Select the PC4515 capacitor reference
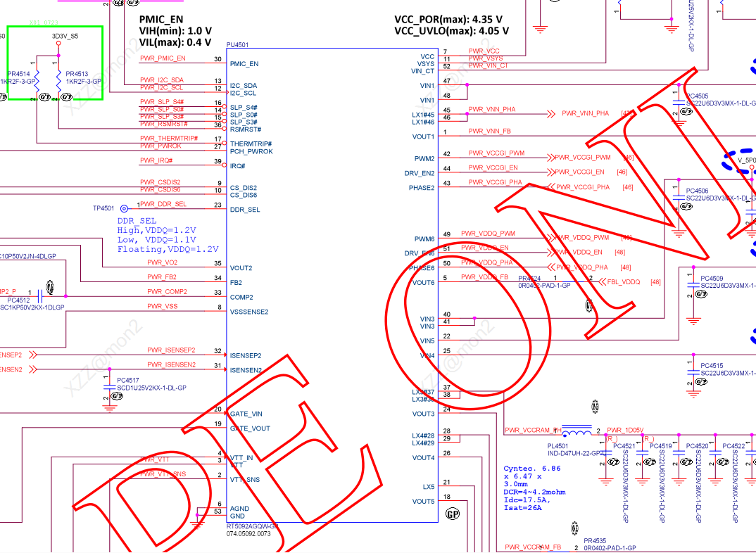 pyautogui.click(x=712, y=366)
